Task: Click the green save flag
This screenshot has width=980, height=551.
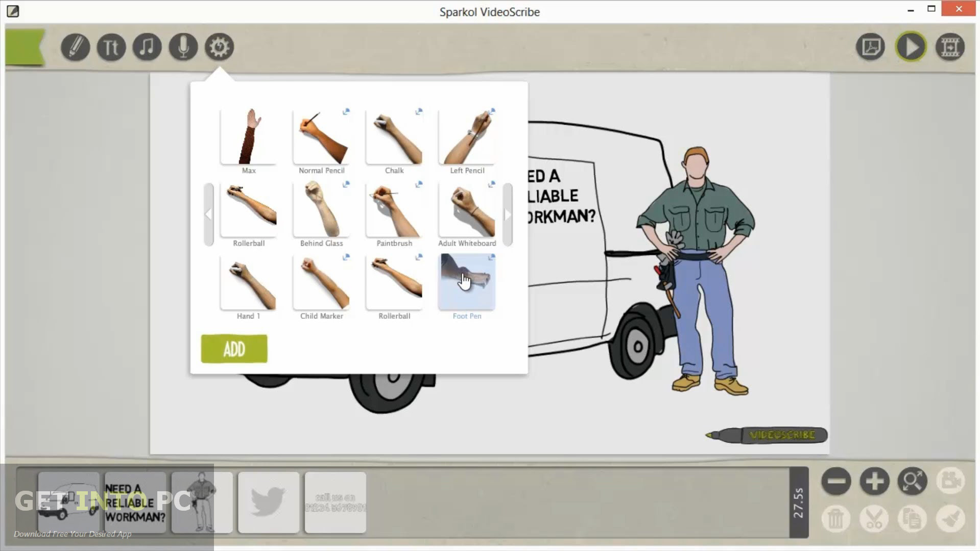Action: (25, 47)
